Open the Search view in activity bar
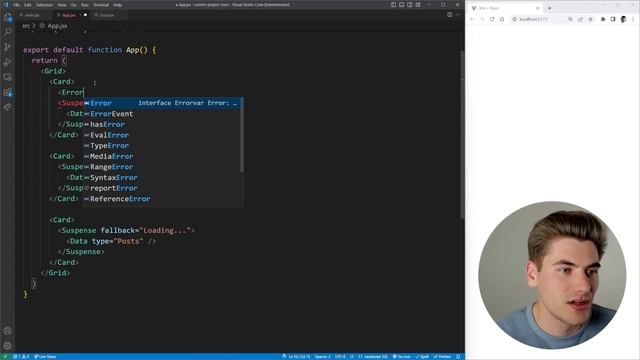The width and height of the screenshot is (640, 360). click(7, 31)
